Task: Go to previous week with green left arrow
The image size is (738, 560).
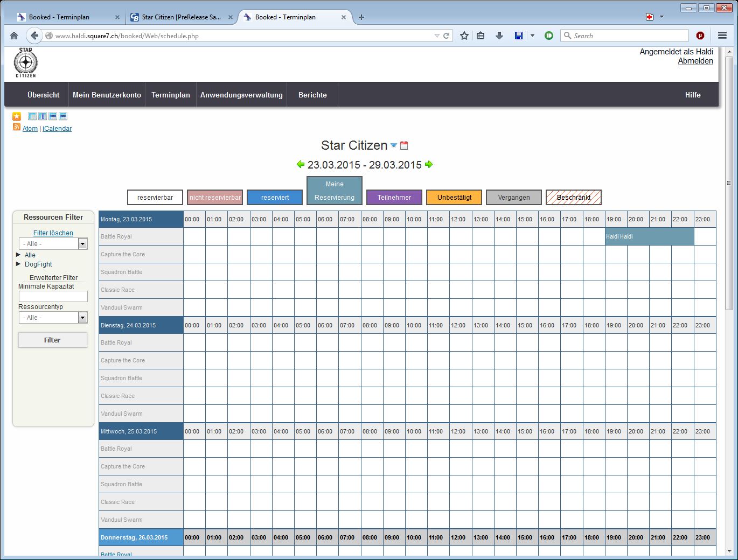Action: pyautogui.click(x=301, y=164)
